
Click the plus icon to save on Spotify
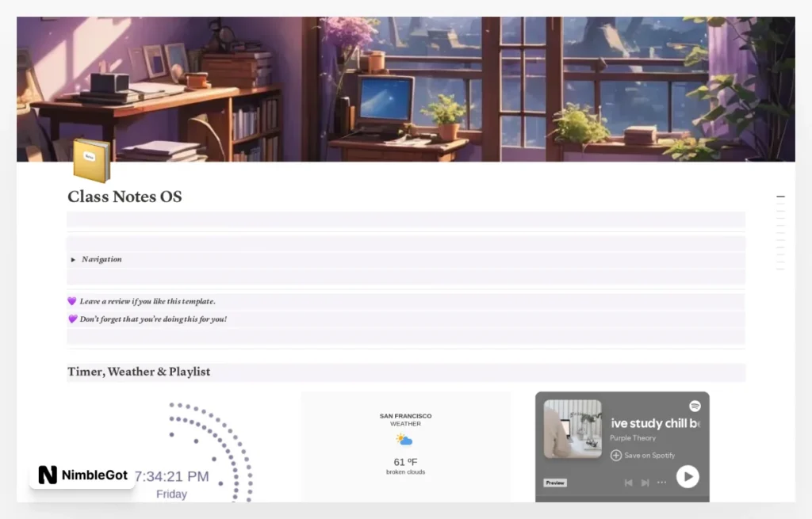coord(616,456)
